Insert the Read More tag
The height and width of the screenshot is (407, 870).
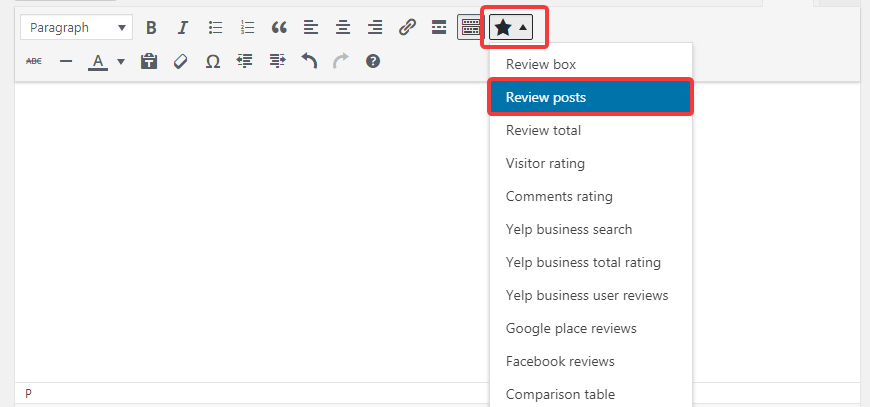[x=439, y=28]
